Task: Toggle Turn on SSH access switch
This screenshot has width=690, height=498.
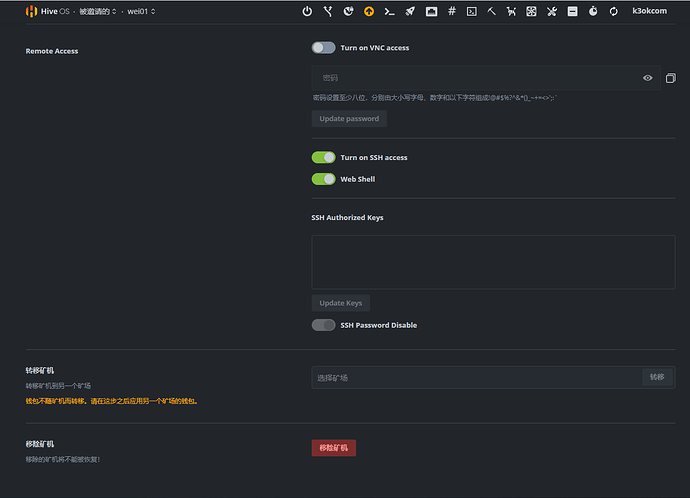Action: 323,157
